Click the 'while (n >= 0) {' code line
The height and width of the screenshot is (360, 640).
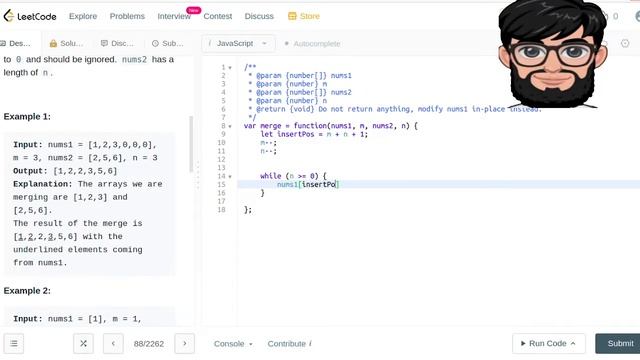(x=293, y=176)
